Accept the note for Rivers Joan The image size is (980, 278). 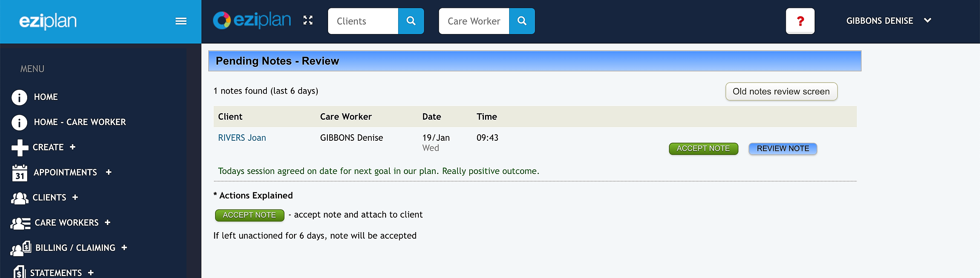click(703, 148)
